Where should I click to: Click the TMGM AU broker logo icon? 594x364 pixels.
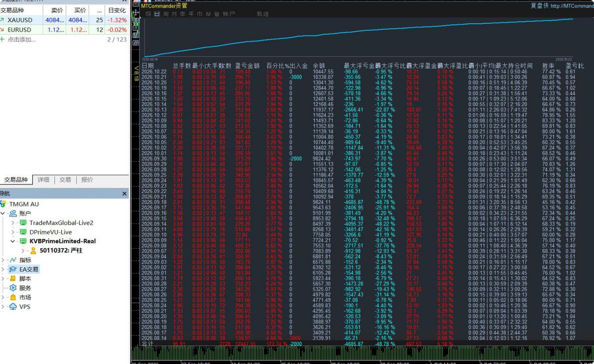point(3,204)
